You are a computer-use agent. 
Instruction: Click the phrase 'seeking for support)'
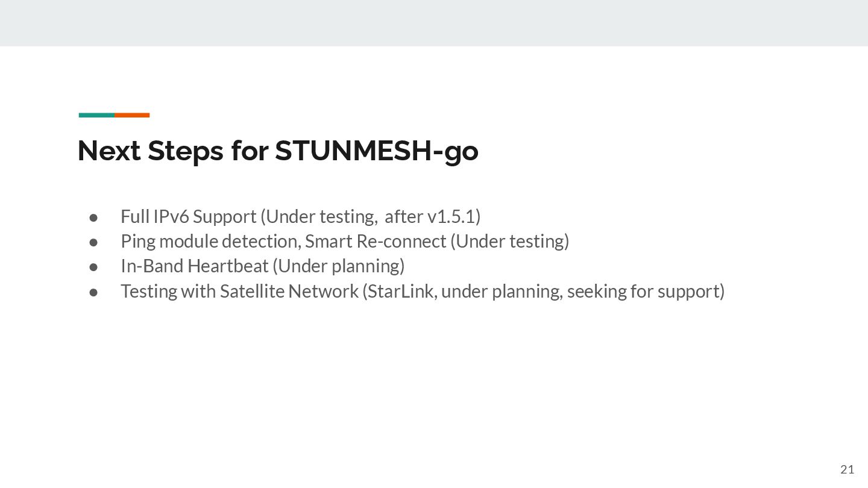646,291
